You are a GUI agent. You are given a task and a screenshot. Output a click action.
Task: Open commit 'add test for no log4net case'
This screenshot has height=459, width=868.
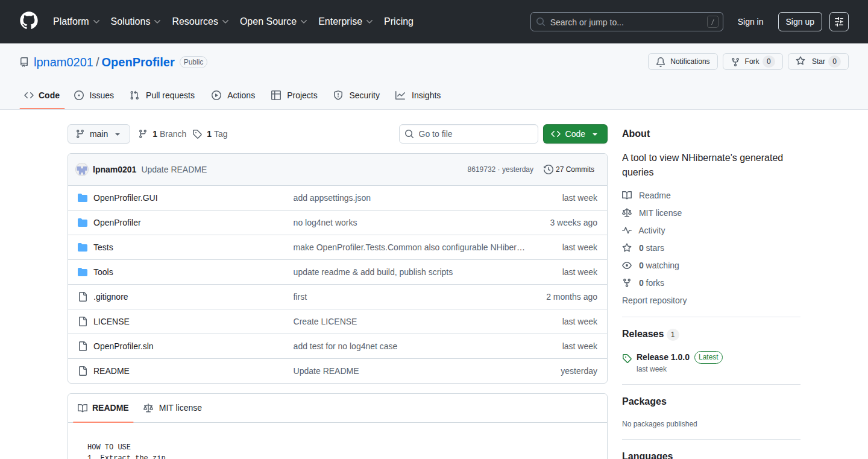[x=345, y=346]
